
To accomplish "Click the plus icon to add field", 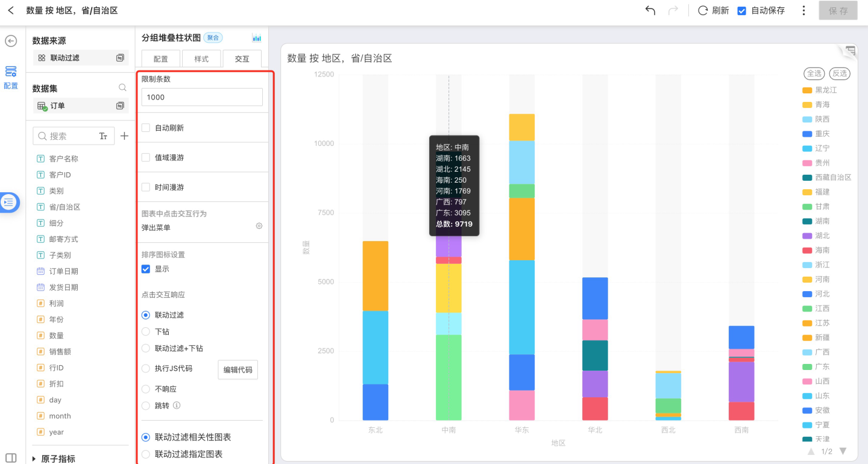I will click(x=124, y=136).
